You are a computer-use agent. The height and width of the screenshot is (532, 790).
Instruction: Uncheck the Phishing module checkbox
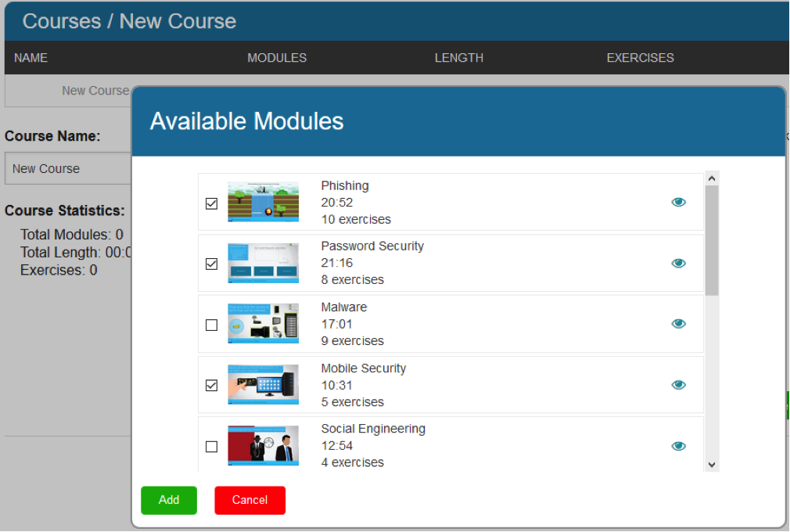211,203
